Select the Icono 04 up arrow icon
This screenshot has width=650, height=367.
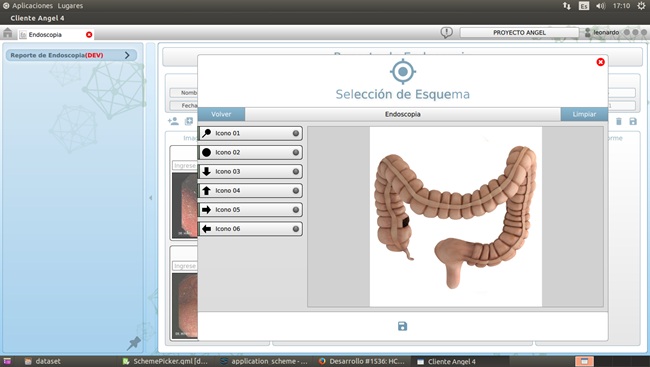(206, 190)
